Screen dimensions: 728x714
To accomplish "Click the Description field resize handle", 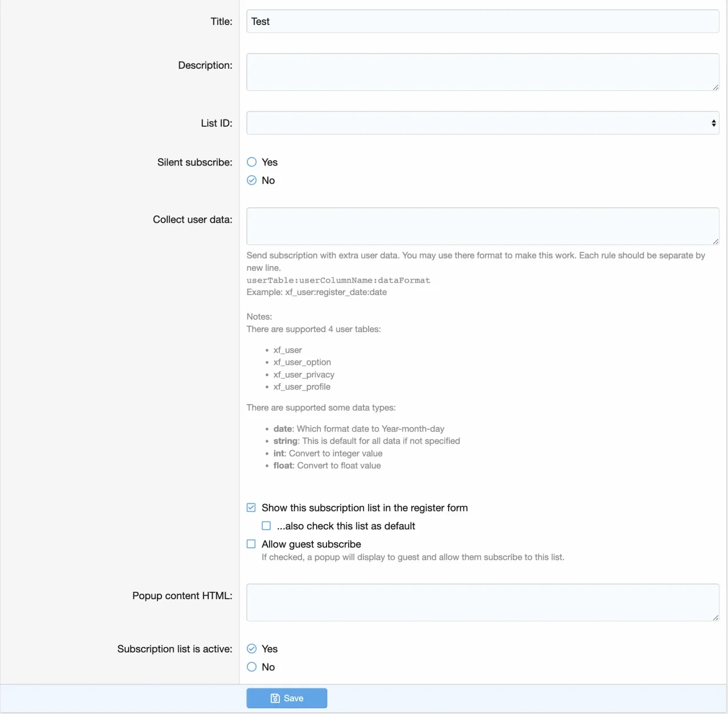I will click(715, 87).
